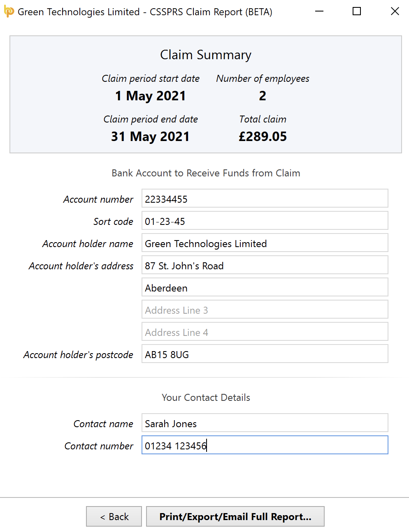Click the Total claim amount £289.05
The image size is (409, 532).
point(263,136)
